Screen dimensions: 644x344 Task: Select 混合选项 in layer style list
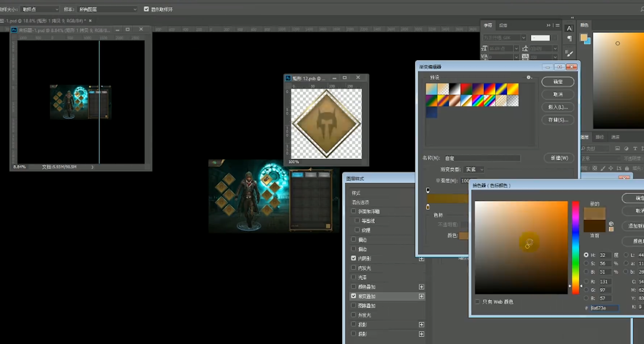coord(360,202)
